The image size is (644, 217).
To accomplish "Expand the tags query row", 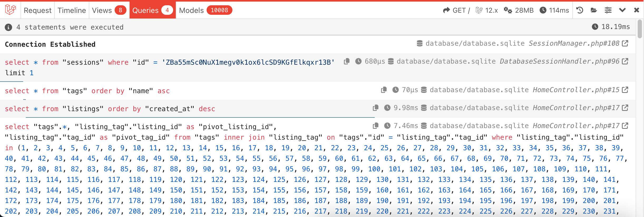I will 158,91.
